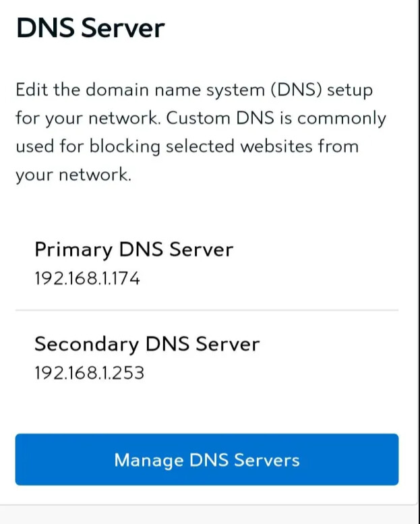This screenshot has width=420, height=524.
Task: Click the phrase domain name system
Action: click(x=176, y=90)
